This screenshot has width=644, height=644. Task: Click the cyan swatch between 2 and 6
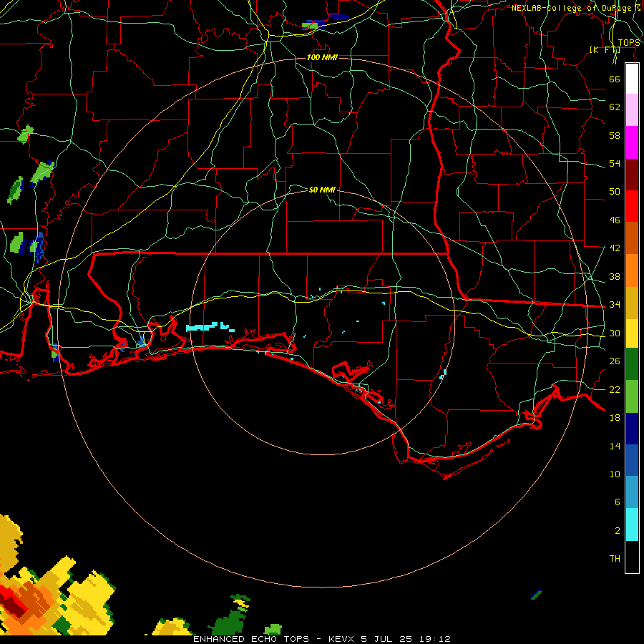point(632,525)
